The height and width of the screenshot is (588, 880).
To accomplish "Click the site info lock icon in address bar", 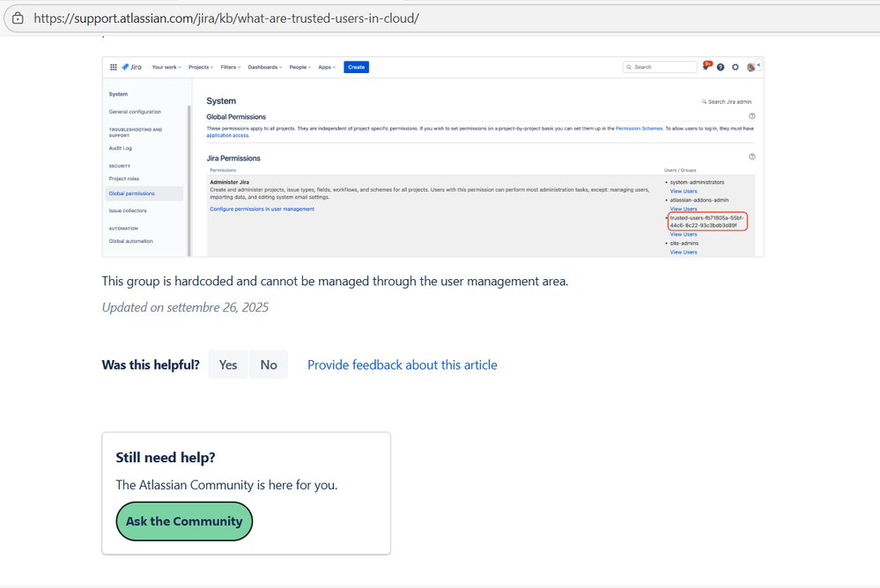I will click(18, 18).
